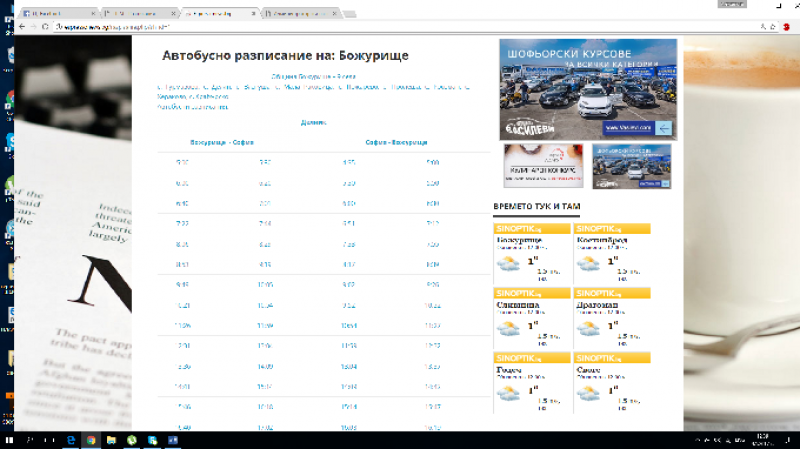Open the Костинброд Sinoptik weather widget
The image size is (800, 449).
pyautogui.click(x=613, y=254)
